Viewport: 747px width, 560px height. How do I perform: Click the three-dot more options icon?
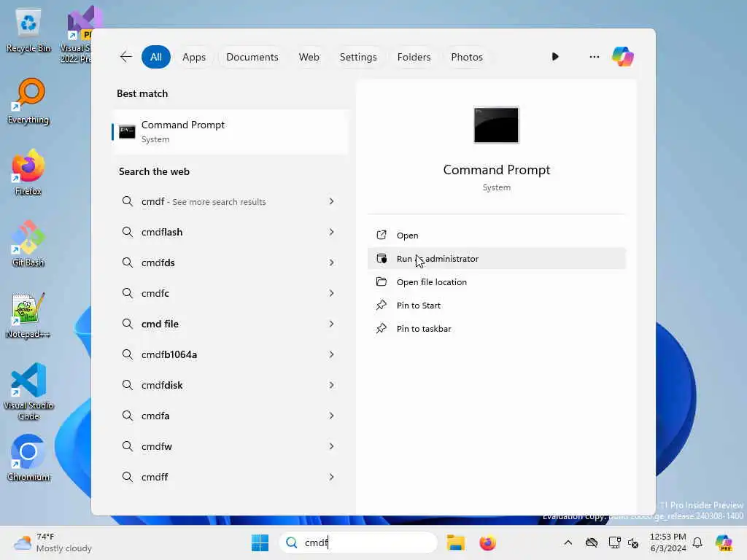click(594, 57)
